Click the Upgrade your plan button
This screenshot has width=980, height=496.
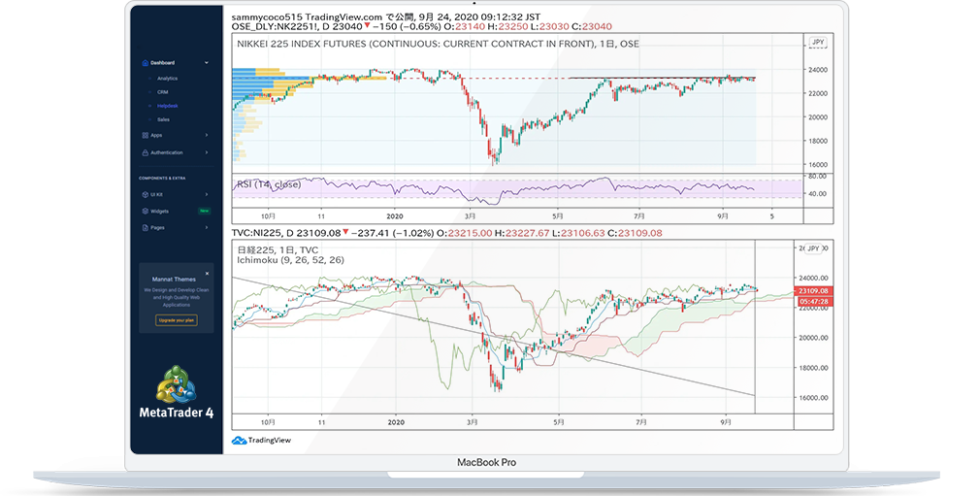click(x=177, y=320)
